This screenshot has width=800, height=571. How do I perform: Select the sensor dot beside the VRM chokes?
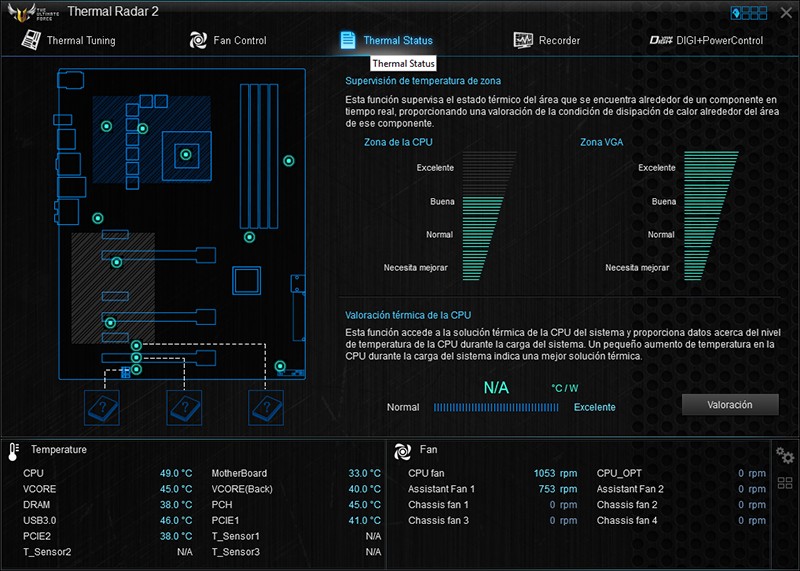pyautogui.click(x=143, y=129)
